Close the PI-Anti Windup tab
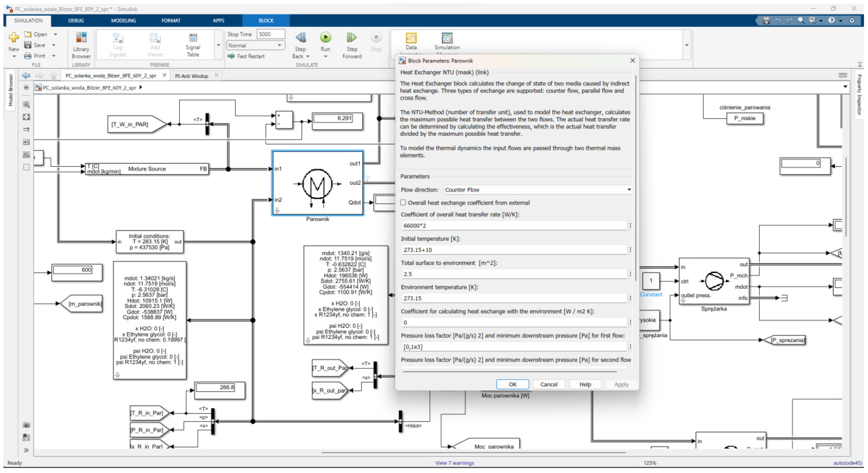The height and width of the screenshot is (473, 868). 216,76
